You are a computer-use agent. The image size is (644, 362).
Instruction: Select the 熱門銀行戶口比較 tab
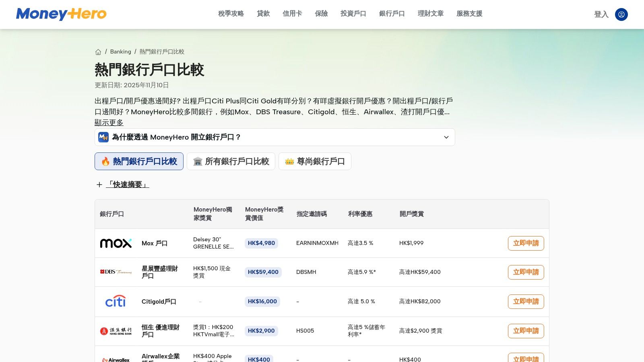(x=139, y=161)
